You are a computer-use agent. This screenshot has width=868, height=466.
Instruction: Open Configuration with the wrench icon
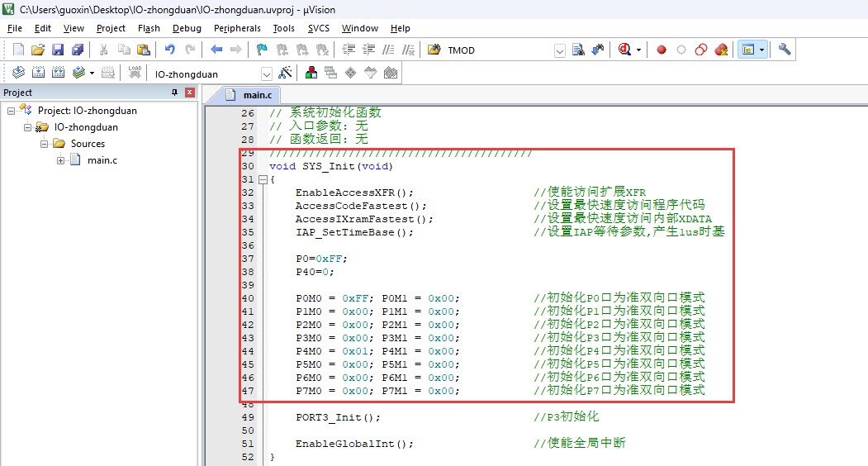pos(785,50)
